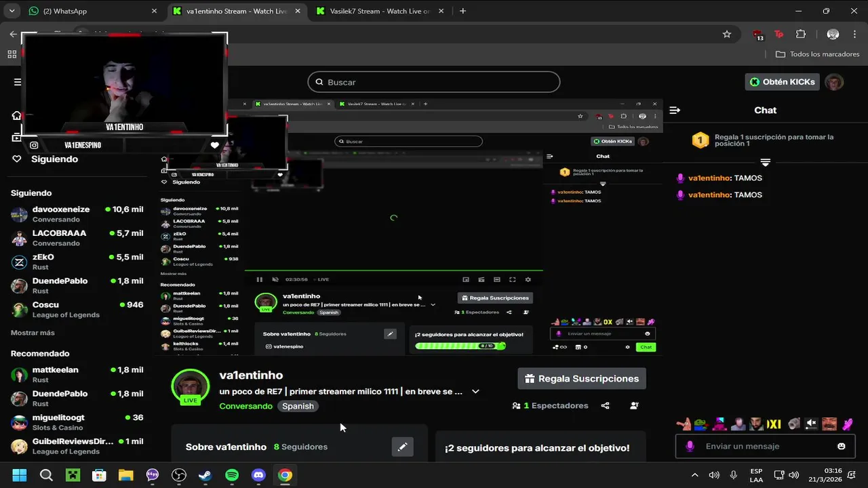
Task: Click the Conversando category link
Action: coord(245,406)
